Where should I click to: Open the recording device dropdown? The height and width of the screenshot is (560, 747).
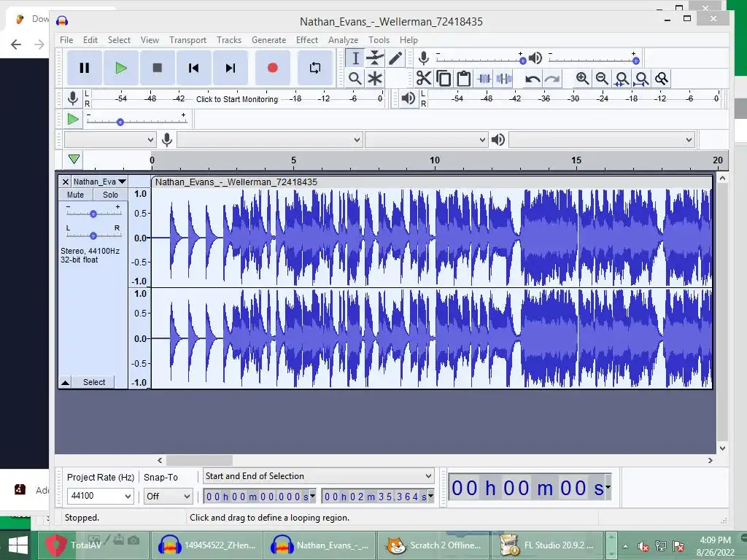269,140
